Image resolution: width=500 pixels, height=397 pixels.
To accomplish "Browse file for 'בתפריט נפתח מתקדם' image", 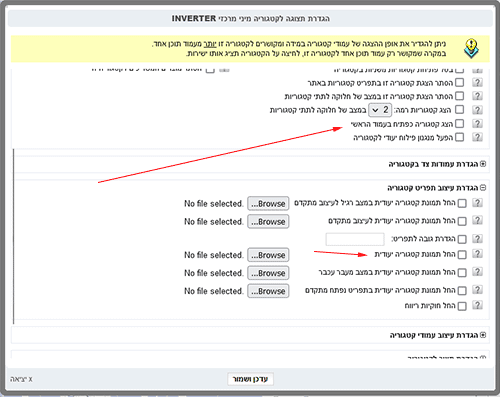I will click(x=268, y=291).
